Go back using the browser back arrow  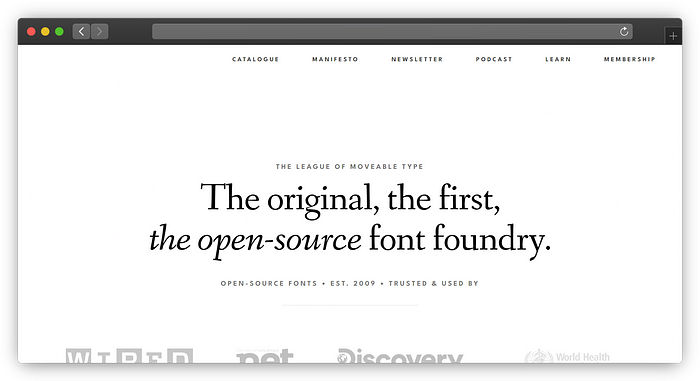pyautogui.click(x=81, y=31)
